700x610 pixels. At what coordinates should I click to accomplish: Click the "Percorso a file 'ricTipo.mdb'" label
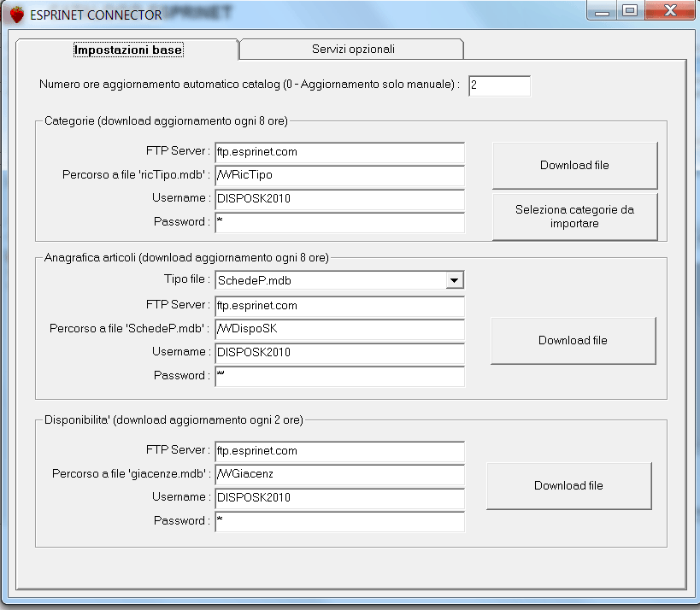click(136, 174)
